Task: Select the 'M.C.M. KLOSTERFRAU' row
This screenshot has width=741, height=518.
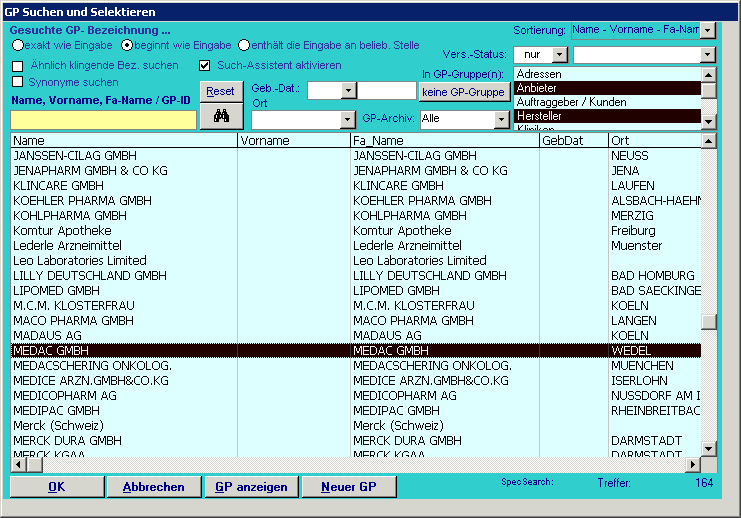Action: click(356, 306)
